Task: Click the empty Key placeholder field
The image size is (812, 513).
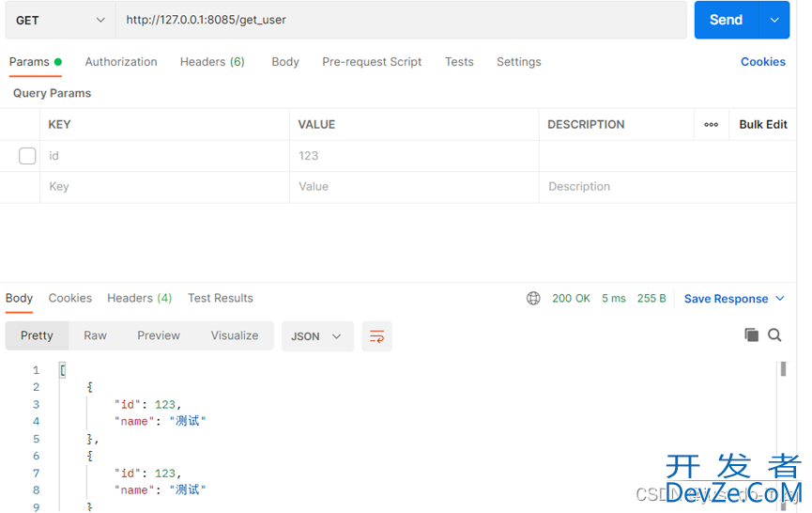Action: [x=164, y=187]
